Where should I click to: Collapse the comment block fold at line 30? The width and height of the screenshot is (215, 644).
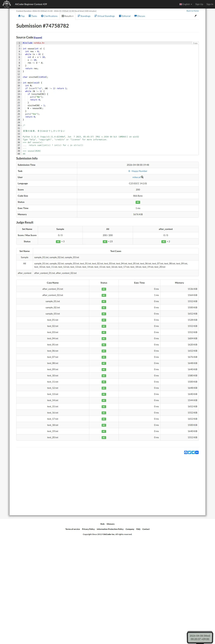click(21, 126)
